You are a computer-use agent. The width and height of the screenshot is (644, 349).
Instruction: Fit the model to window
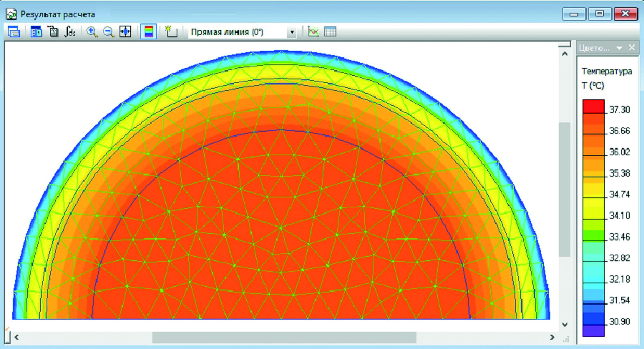[x=125, y=32]
